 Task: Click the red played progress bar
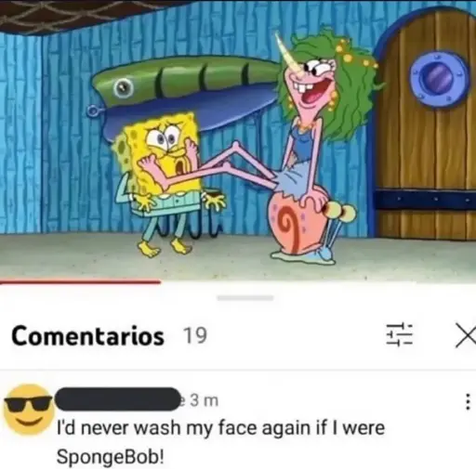tap(80, 281)
